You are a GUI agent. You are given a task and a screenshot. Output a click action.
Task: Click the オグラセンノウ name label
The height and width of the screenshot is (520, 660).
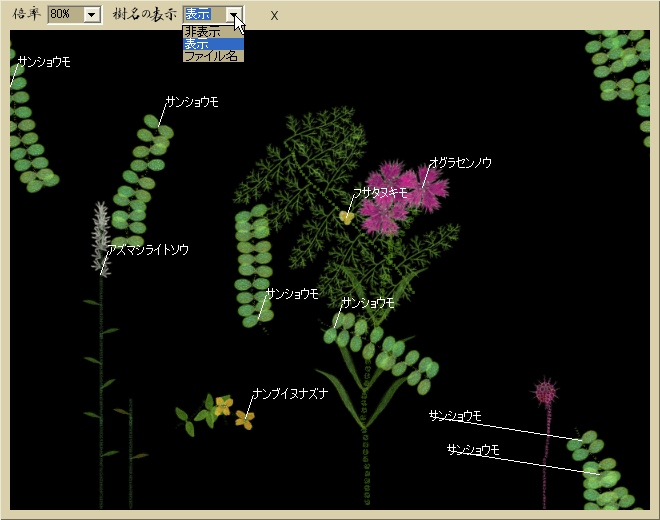[460, 162]
